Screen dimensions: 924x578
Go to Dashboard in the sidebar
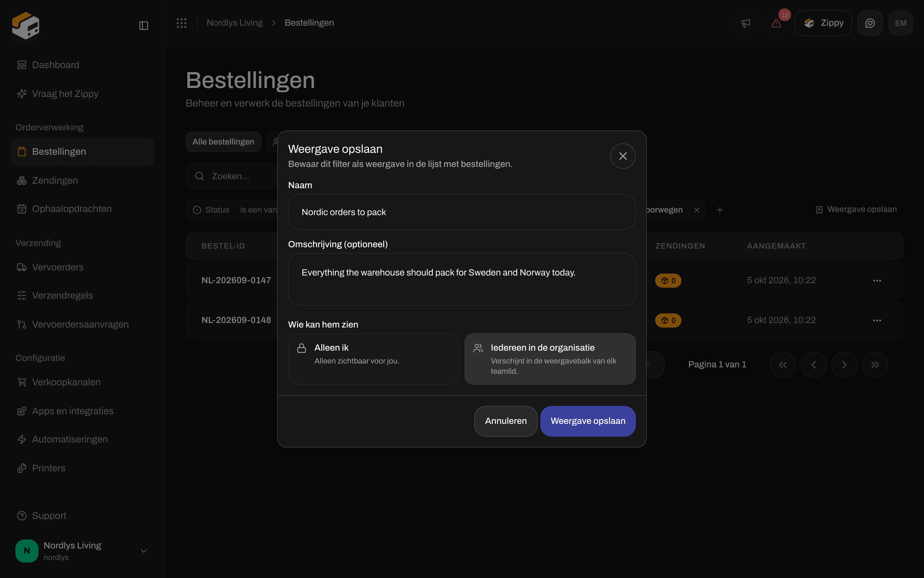[82, 65]
